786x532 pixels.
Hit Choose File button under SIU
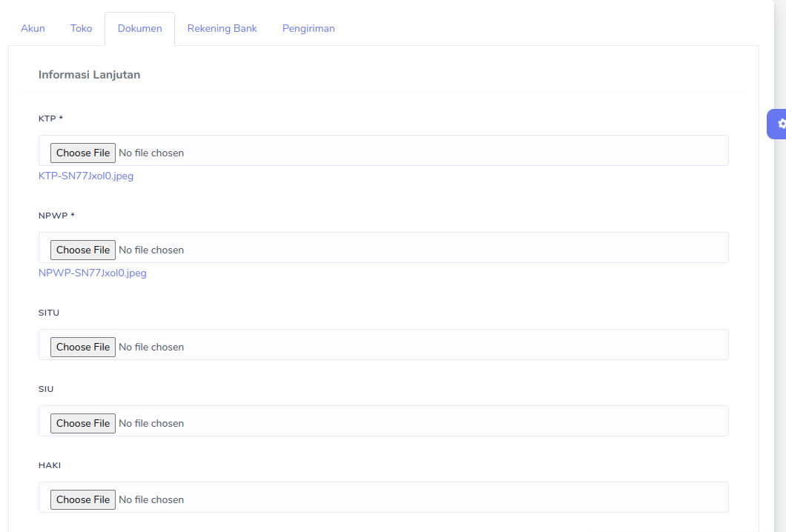(x=83, y=423)
